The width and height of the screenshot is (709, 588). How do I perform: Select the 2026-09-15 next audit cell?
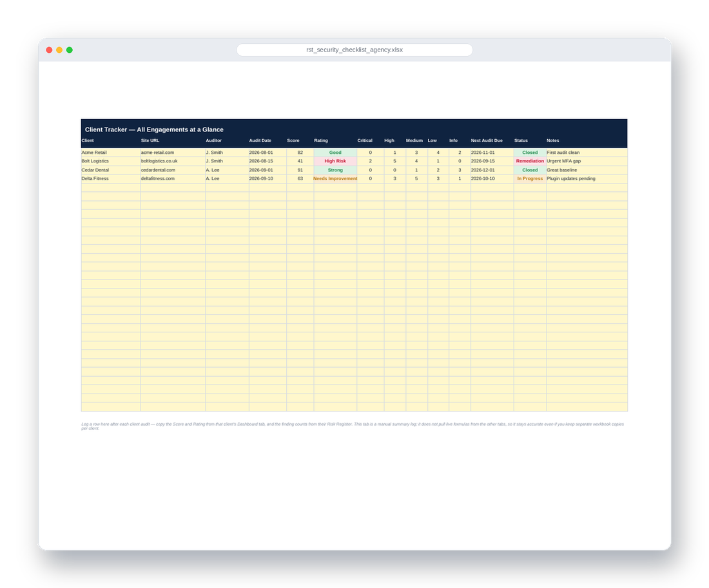click(x=492, y=162)
